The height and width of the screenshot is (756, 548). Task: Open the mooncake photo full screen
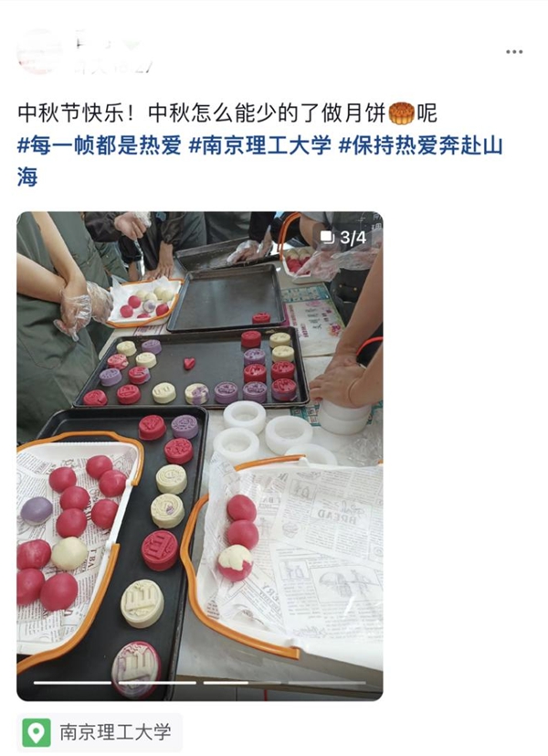coord(200,456)
